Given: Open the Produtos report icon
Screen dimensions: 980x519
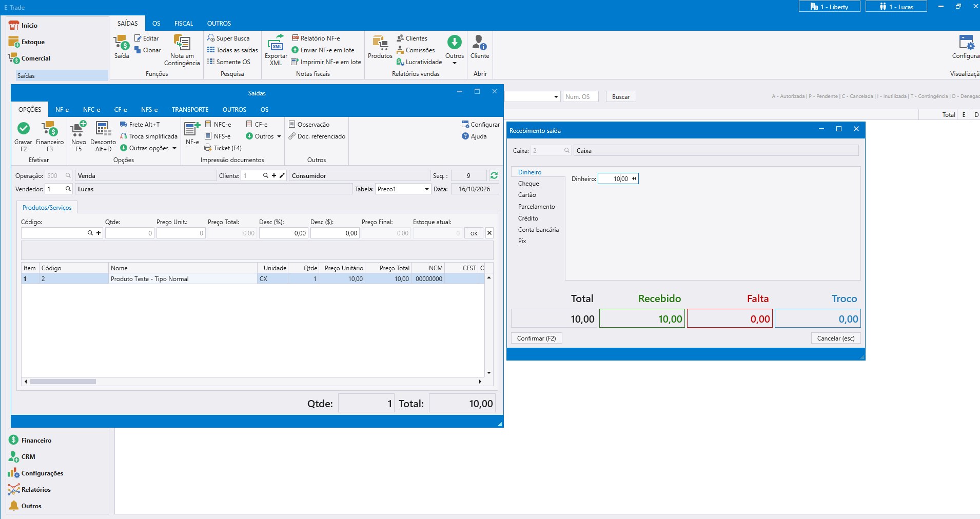Looking at the screenshot, I should (x=380, y=43).
